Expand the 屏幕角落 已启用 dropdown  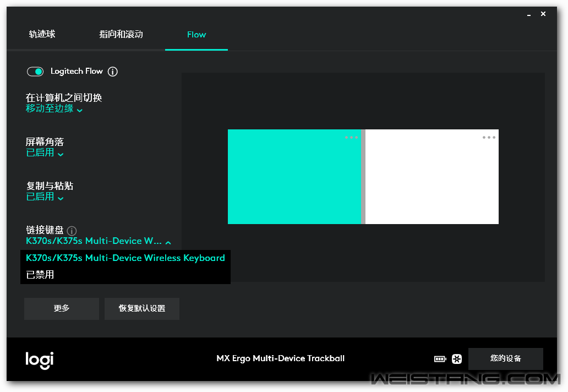(45, 153)
